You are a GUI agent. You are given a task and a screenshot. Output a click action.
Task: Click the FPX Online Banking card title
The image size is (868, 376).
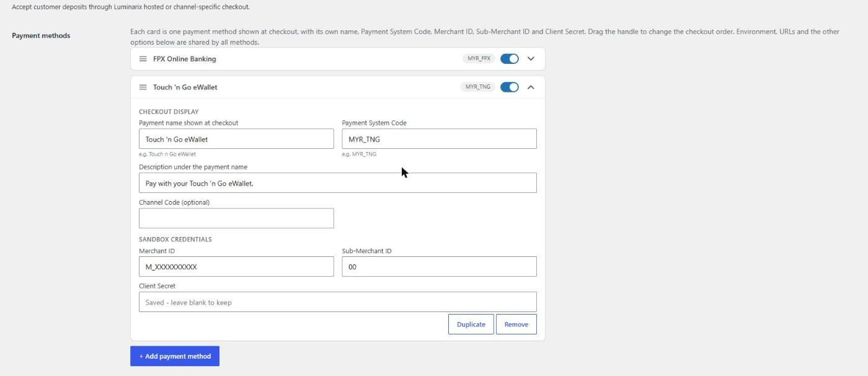coord(185,59)
